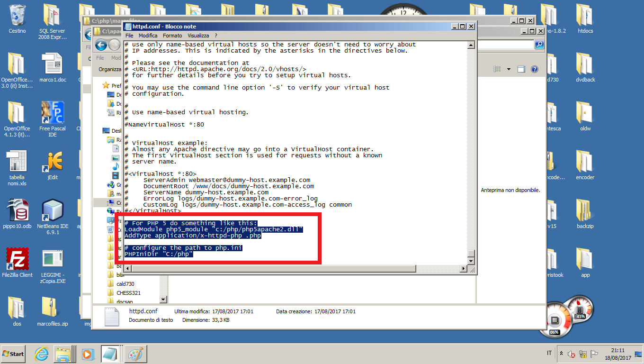Click the Paint icon in the taskbar
The image size is (644, 364).
coord(135,354)
